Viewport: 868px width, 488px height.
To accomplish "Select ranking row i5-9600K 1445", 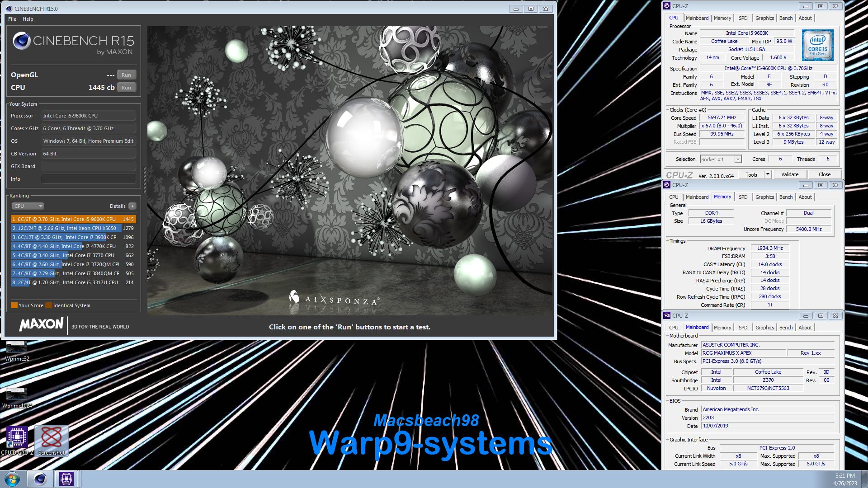I will pos(73,219).
